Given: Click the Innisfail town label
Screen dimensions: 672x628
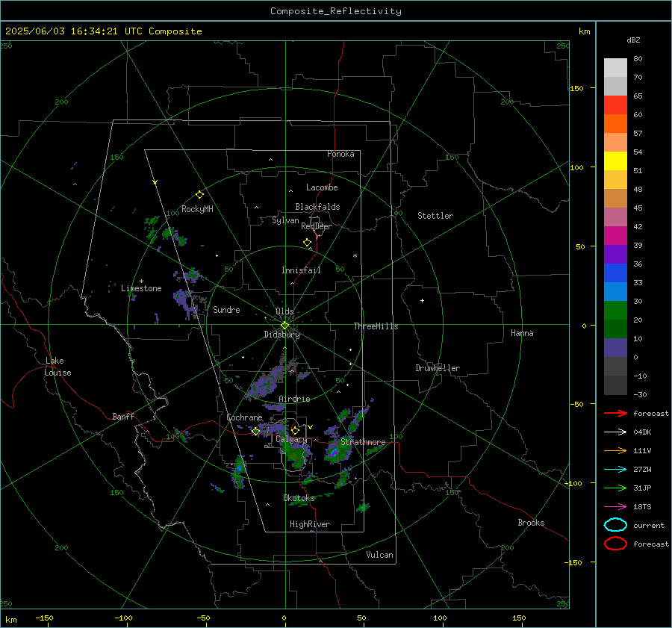Looking at the screenshot, I should click(301, 270).
